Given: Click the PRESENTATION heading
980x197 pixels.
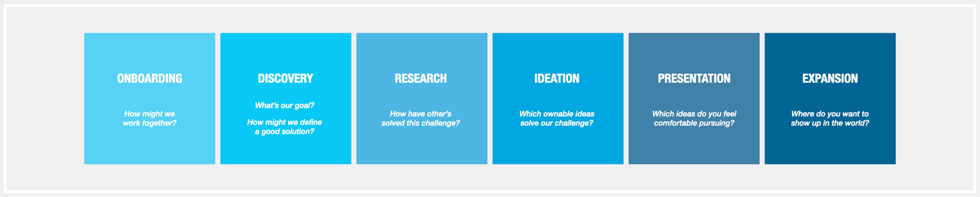Looking at the screenshot, I should click(x=694, y=79).
